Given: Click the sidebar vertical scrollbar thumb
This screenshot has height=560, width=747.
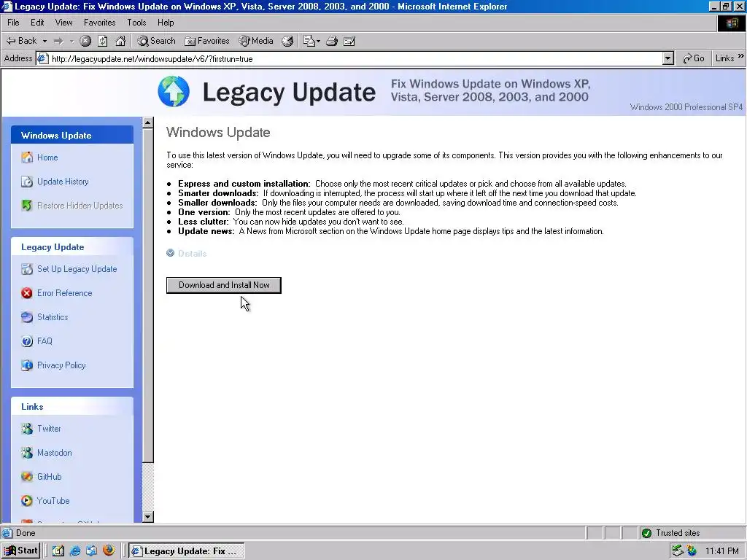Looking at the screenshot, I should coord(147,295).
